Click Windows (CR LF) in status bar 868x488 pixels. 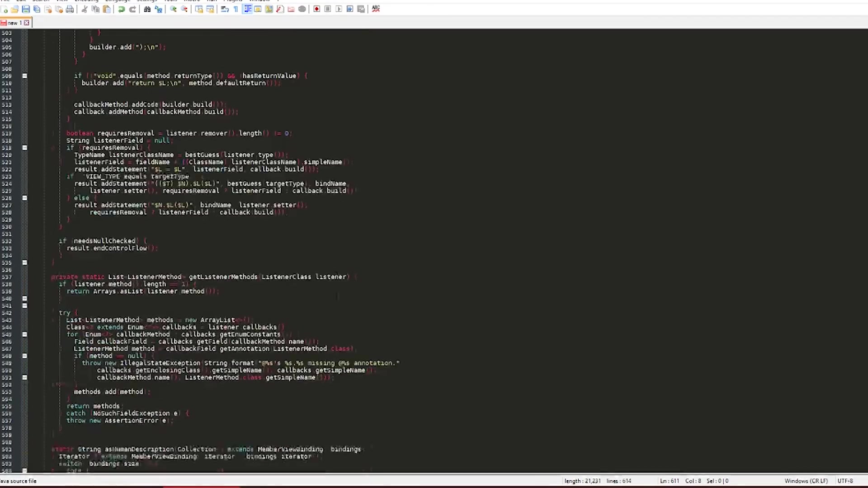tap(806, 481)
